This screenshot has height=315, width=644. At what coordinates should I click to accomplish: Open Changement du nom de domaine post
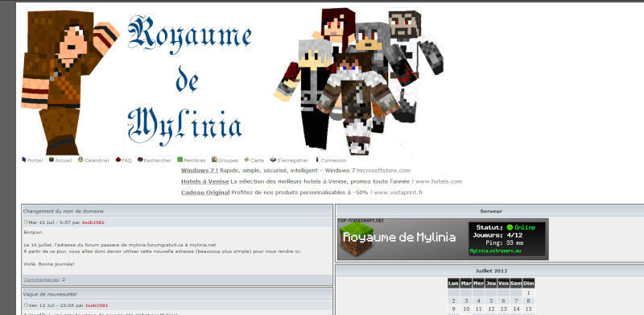(x=64, y=211)
